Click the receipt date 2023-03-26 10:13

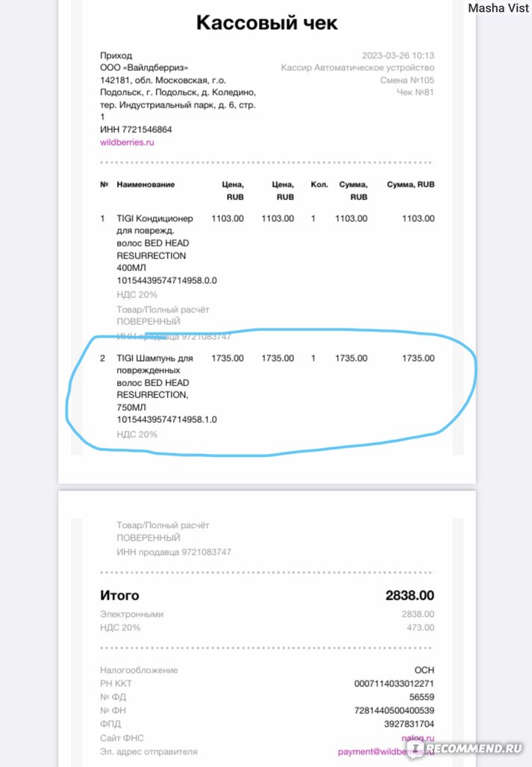[x=398, y=55]
